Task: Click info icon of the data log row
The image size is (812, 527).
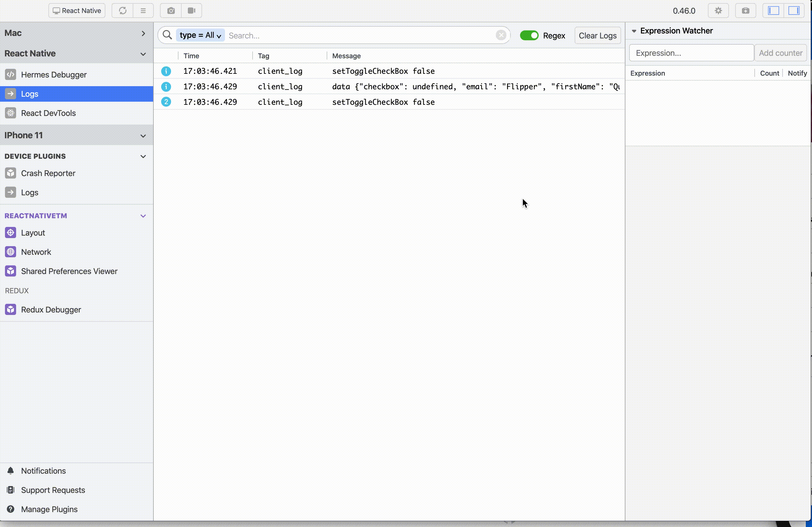Action: [x=166, y=87]
